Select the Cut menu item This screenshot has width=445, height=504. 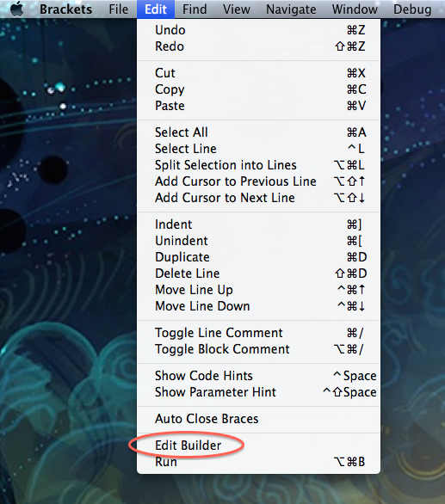pyautogui.click(x=258, y=73)
